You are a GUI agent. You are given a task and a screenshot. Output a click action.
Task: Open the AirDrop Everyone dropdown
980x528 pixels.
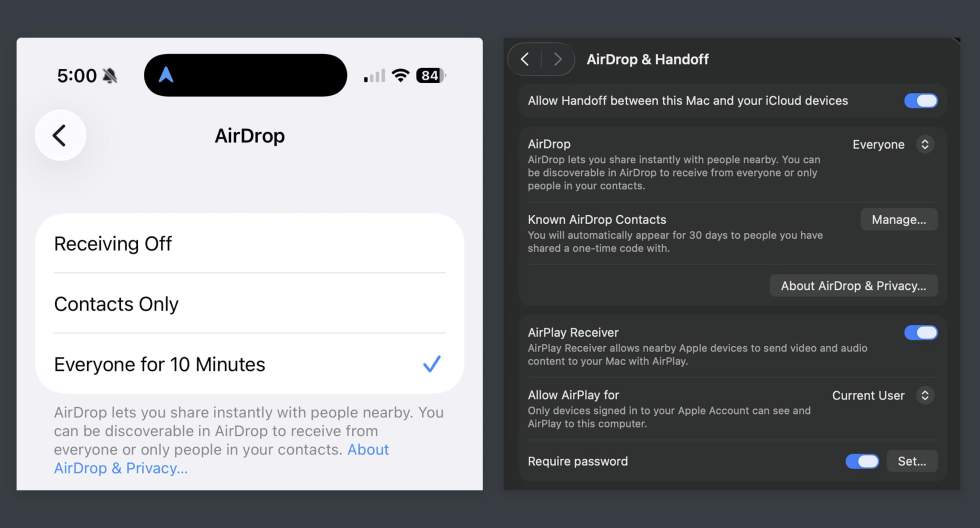pyautogui.click(x=892, y=145)
